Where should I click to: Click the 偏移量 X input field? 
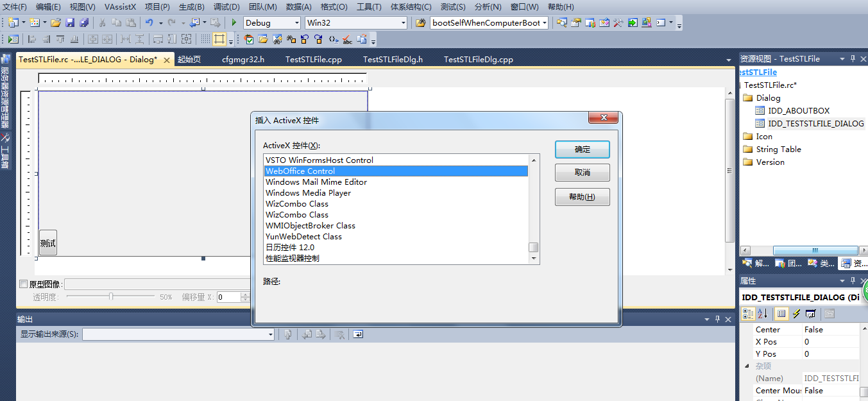228,297
